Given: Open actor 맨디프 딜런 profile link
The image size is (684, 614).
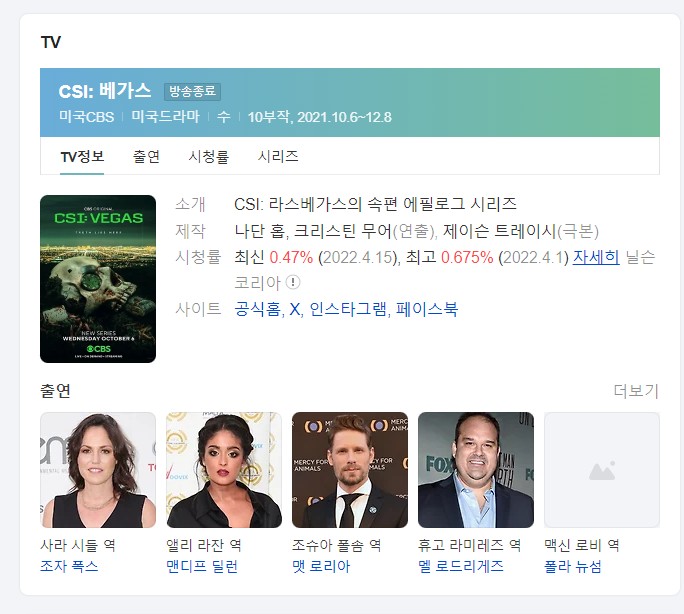Looking at the screenshot, I should (202, 566).
